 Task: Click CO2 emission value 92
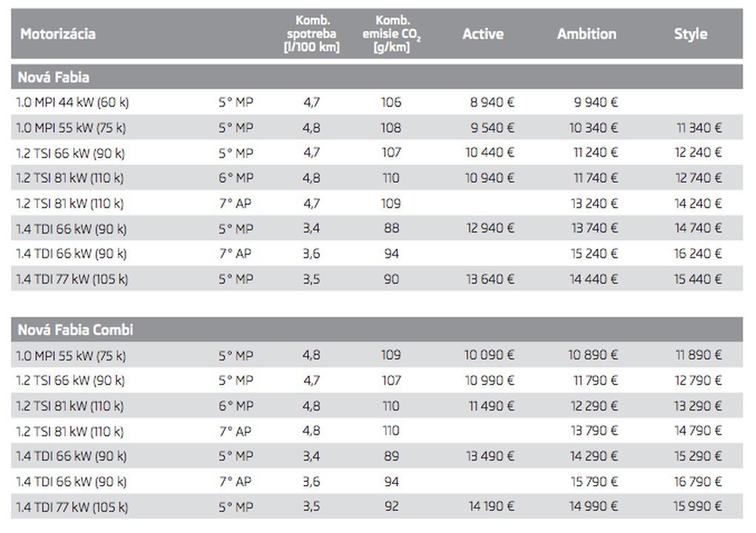click(x=391, y=506)
